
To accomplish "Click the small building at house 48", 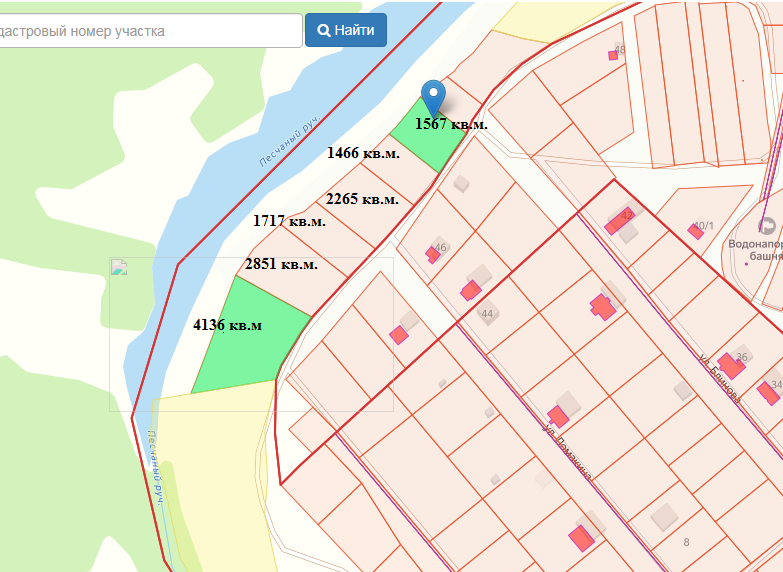I will click(x=613, y=55).
